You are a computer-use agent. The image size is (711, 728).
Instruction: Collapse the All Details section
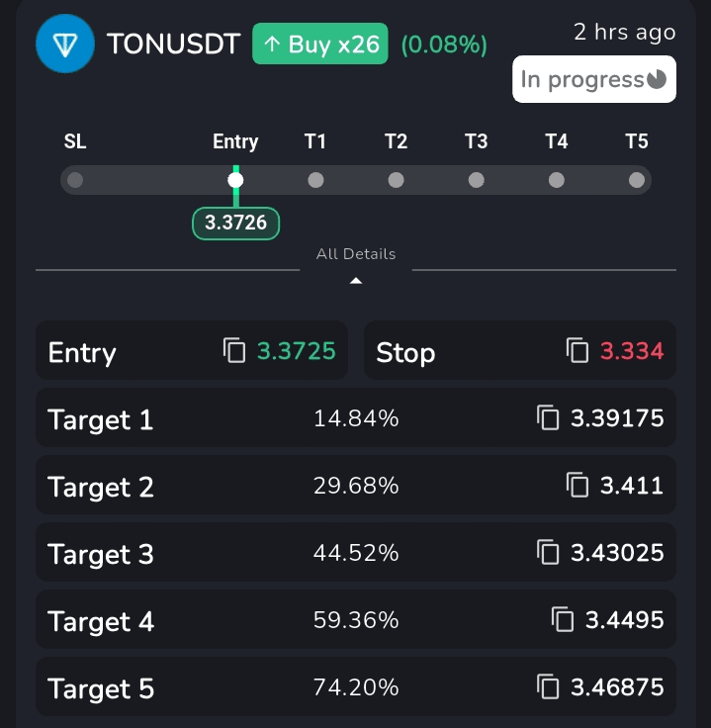pyautogui.click(x=356, y=254)
